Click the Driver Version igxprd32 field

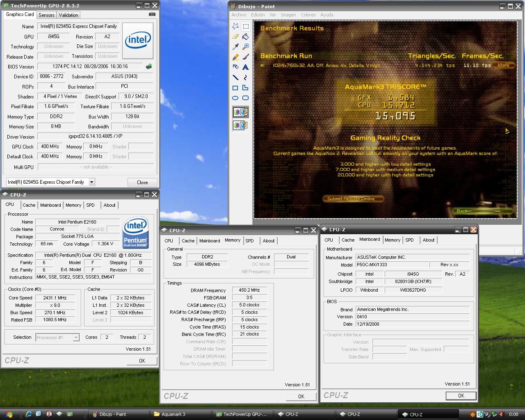coord(96,137)
